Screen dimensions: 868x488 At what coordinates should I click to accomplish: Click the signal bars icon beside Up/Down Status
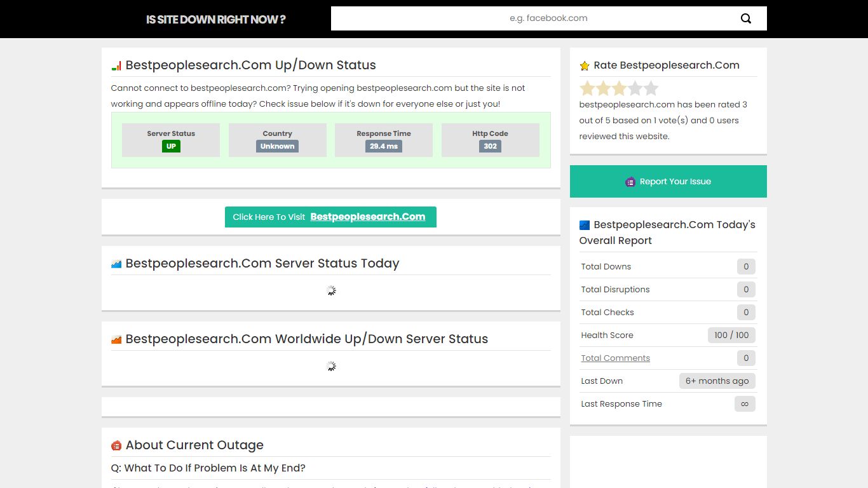pyautogui.click(x=116, y=65)
